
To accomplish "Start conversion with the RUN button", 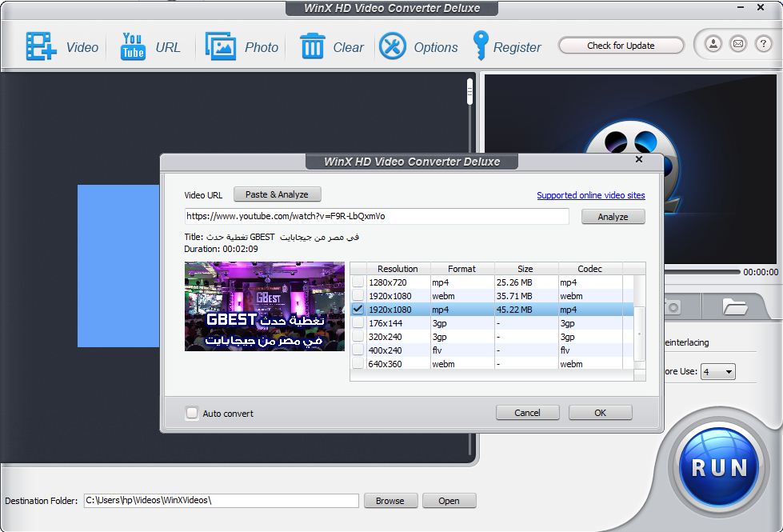I will [x=720, y=467].
